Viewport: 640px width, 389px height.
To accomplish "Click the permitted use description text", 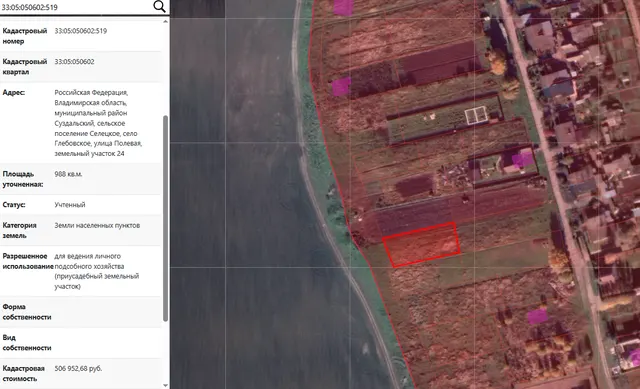I will (97, 271).
